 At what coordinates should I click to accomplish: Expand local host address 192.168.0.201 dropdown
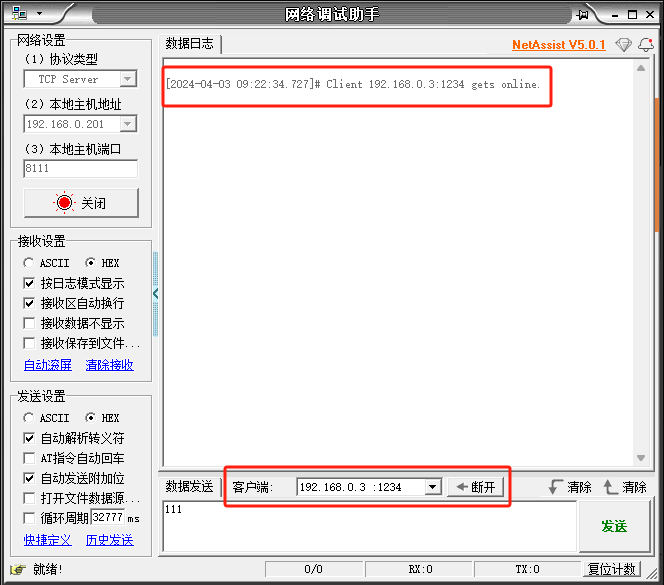(x=128, y=124)
